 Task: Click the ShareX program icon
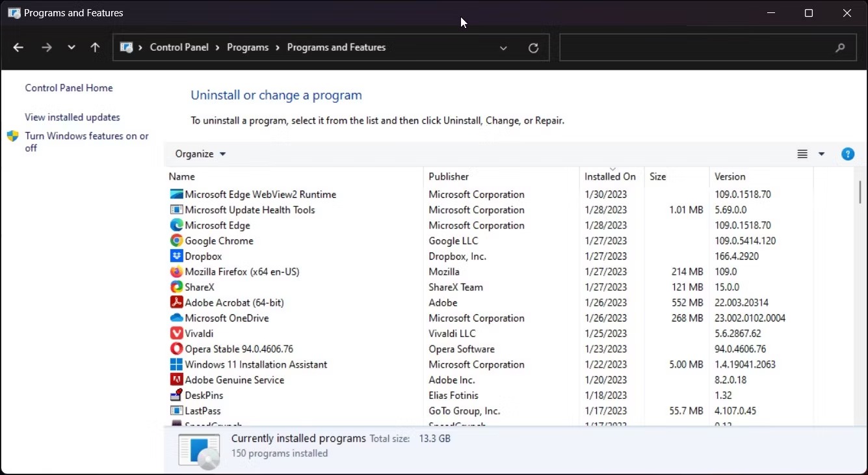176,287
